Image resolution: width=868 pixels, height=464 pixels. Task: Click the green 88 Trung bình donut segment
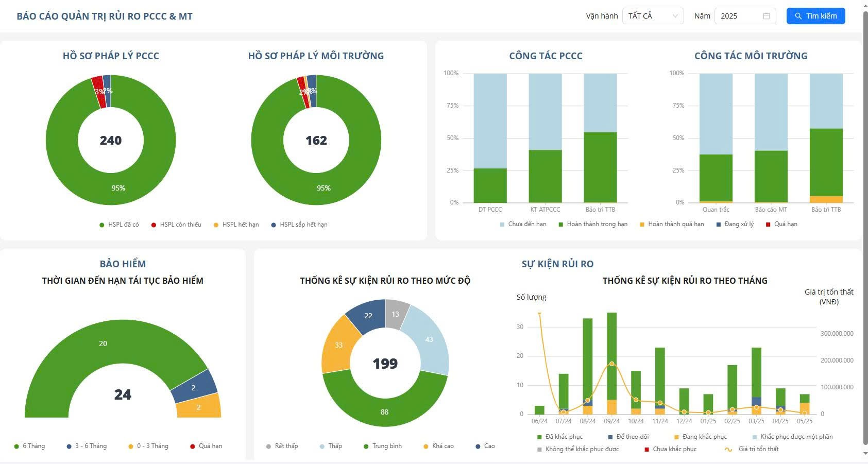[x=384, y=407]
